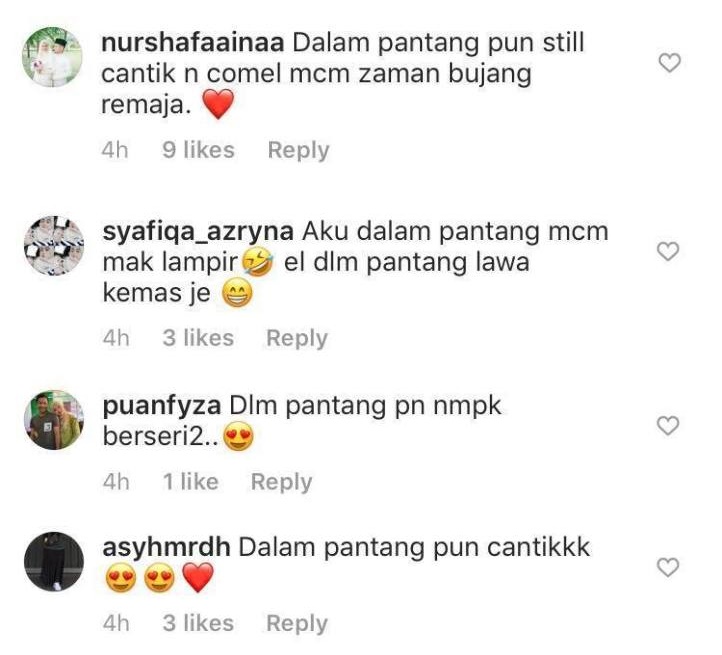The width and height of the screenshot is (722, 655).
Task: Tap heart icon beside asyhmrdh's comment
Action: point(668,567)
